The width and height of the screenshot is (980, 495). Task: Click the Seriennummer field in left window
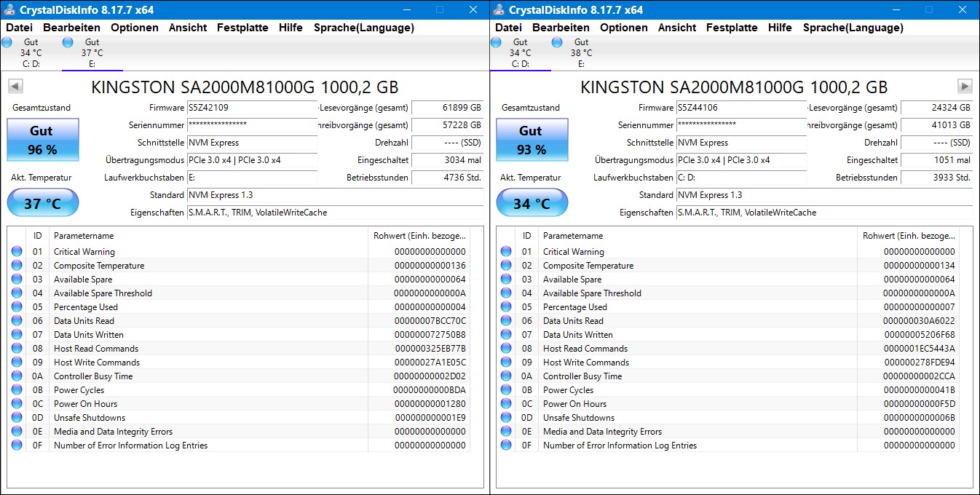[x=252, y=125]
